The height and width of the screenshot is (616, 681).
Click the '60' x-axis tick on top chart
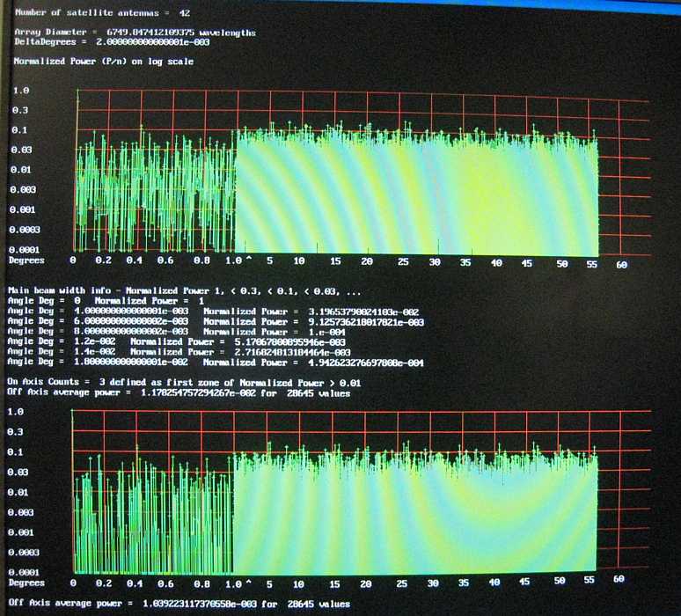(x=621, y=265)
